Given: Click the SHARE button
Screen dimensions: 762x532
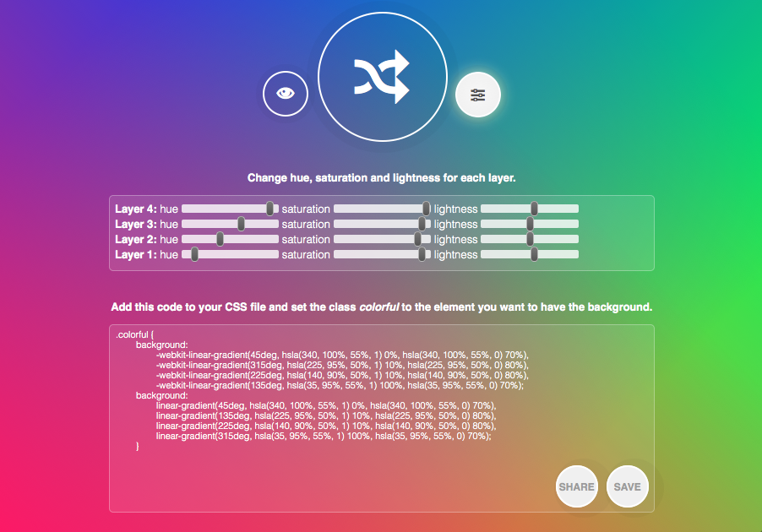Looking at the screenshot, I should (x=577, y=486).
